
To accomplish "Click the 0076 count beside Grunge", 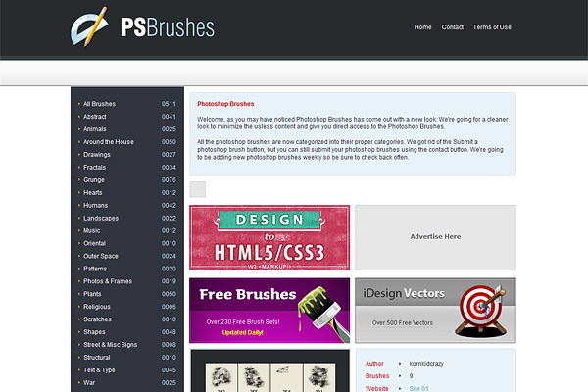I will 169,180.
